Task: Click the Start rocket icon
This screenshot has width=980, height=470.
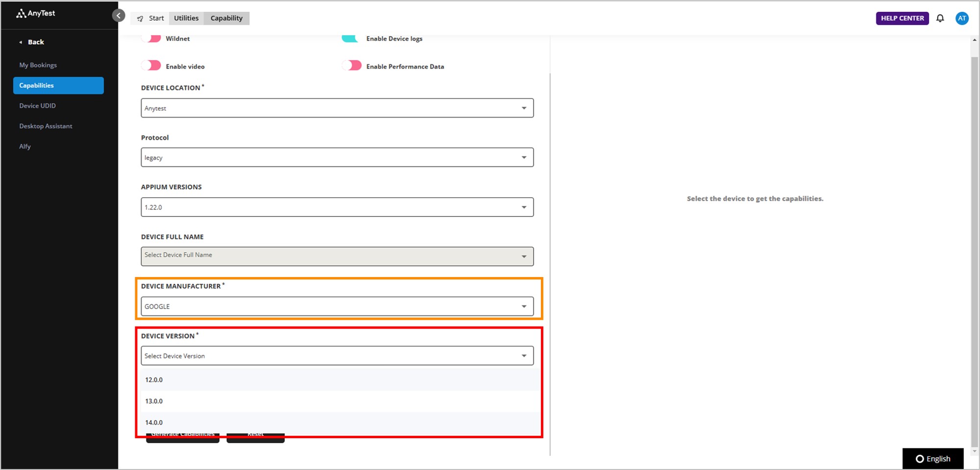Action: (x=140, y=19)
